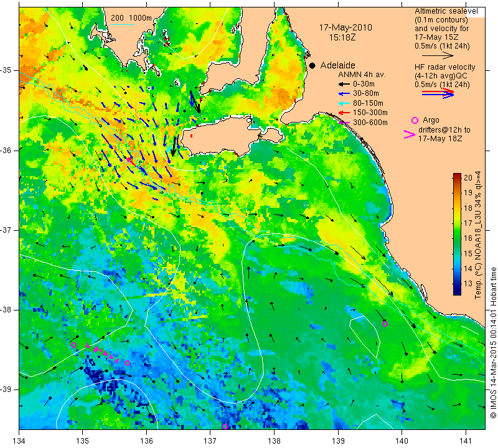Click the '137' longitude axis label
This screenshot has height=448, width=498.
210,441
